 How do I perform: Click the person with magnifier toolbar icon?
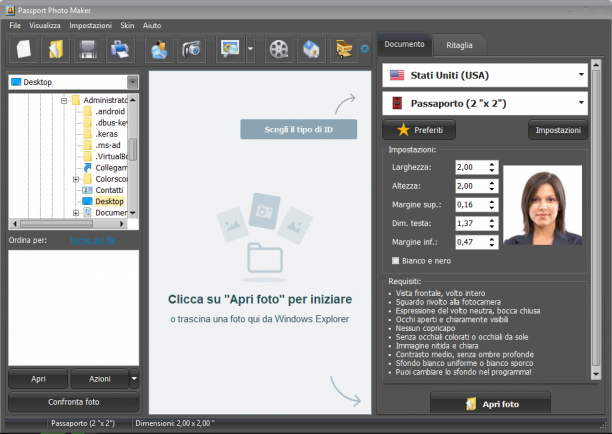tap(159, 49)
